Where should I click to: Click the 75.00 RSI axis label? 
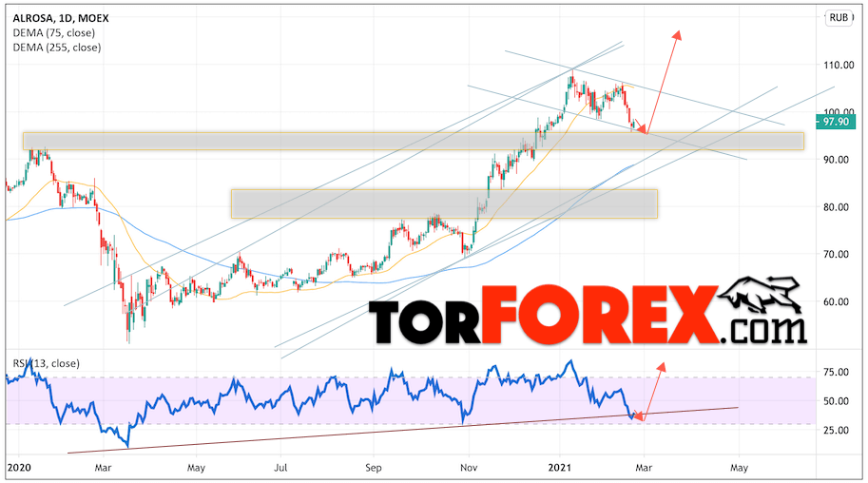click(x=836, y=372)
